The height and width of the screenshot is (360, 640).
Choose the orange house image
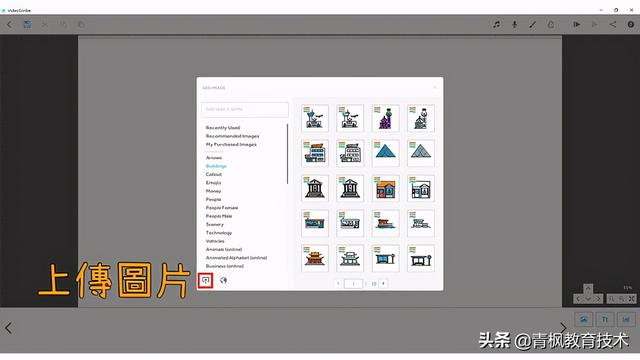[385, 189]
